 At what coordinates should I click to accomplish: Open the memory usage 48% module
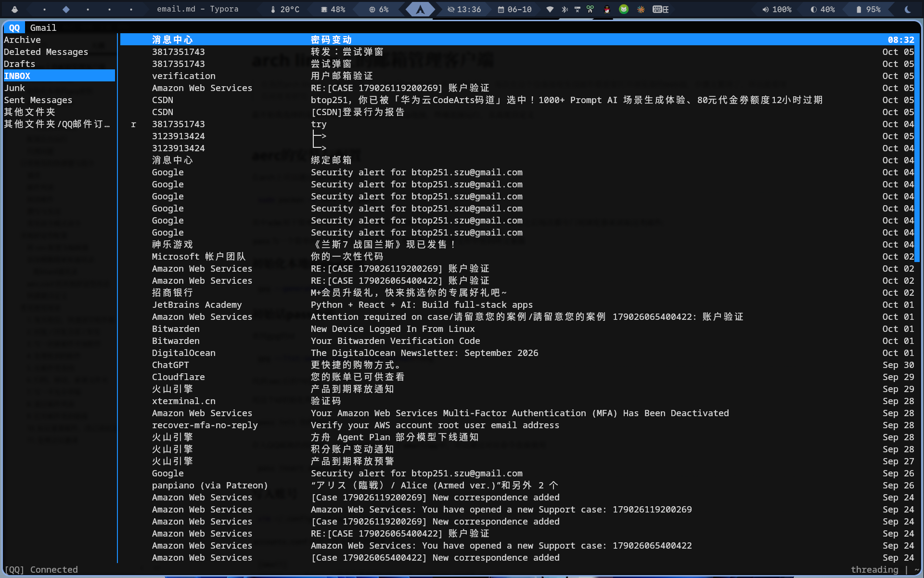333,9
